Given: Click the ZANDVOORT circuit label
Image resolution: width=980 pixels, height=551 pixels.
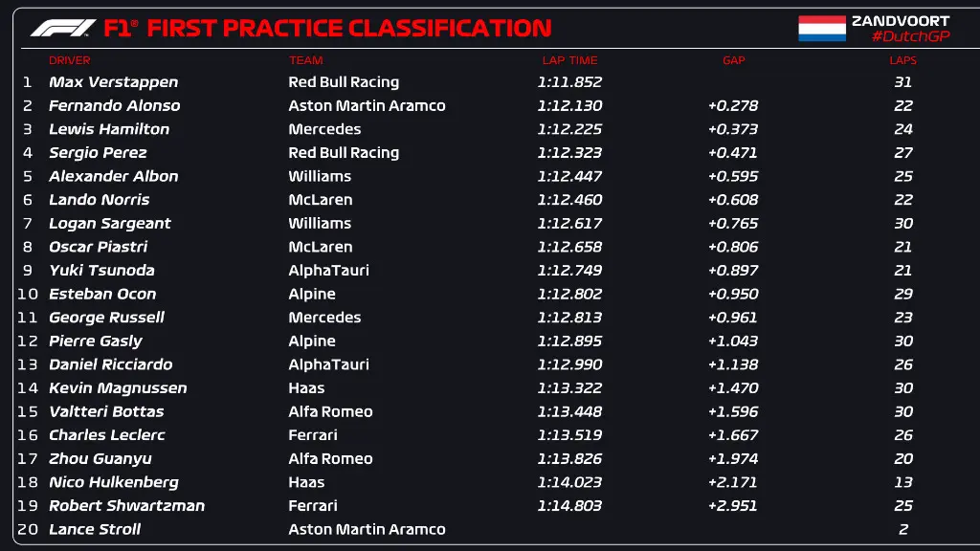Looking at the screenshot, I should click(x=901, y=20).
